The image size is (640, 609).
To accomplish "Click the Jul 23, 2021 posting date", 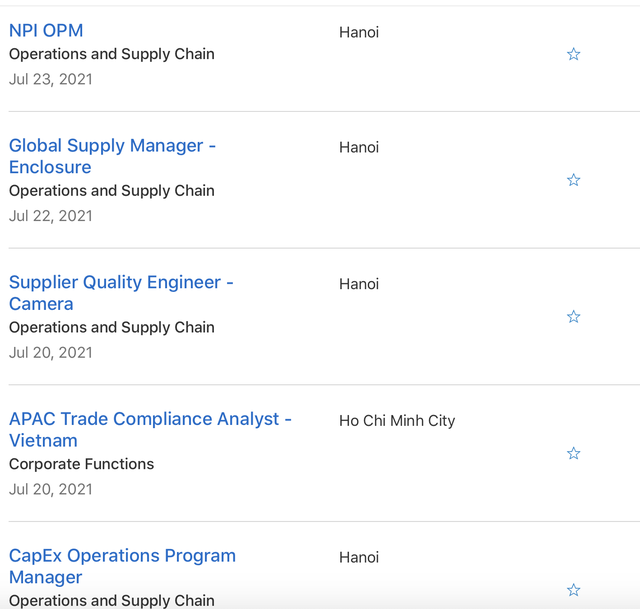I will [51, 79].
